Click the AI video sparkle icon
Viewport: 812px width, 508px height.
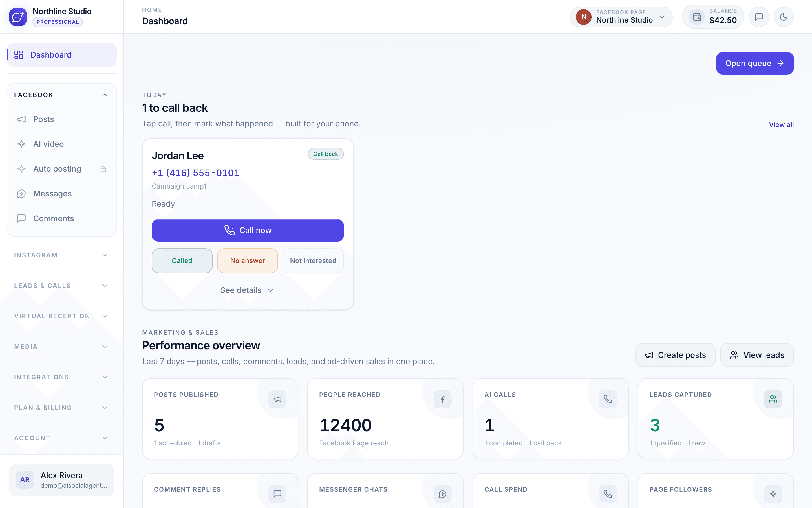(21, 144)
